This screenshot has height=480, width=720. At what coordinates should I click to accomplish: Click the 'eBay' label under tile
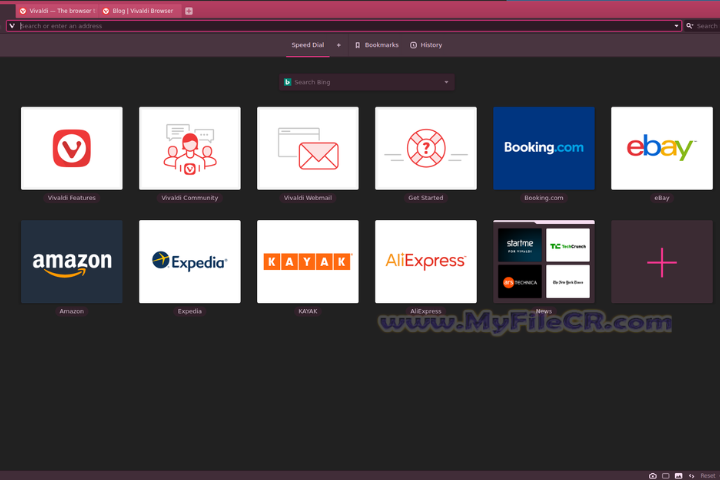pos(662,198)
